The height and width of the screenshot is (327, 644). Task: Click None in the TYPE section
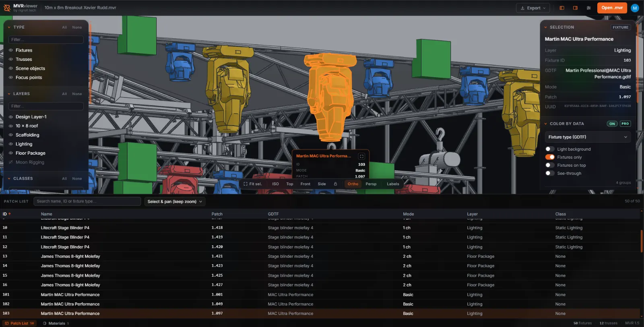pos(77,27)
